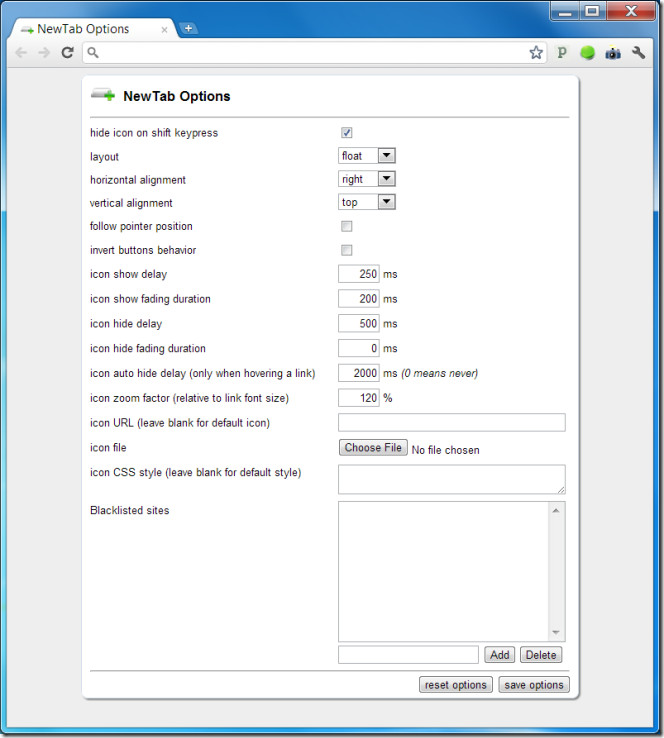664x738 pixels.
Task: Click the green P extension icon
Action: pyautogui.click(x=562, y=53)
